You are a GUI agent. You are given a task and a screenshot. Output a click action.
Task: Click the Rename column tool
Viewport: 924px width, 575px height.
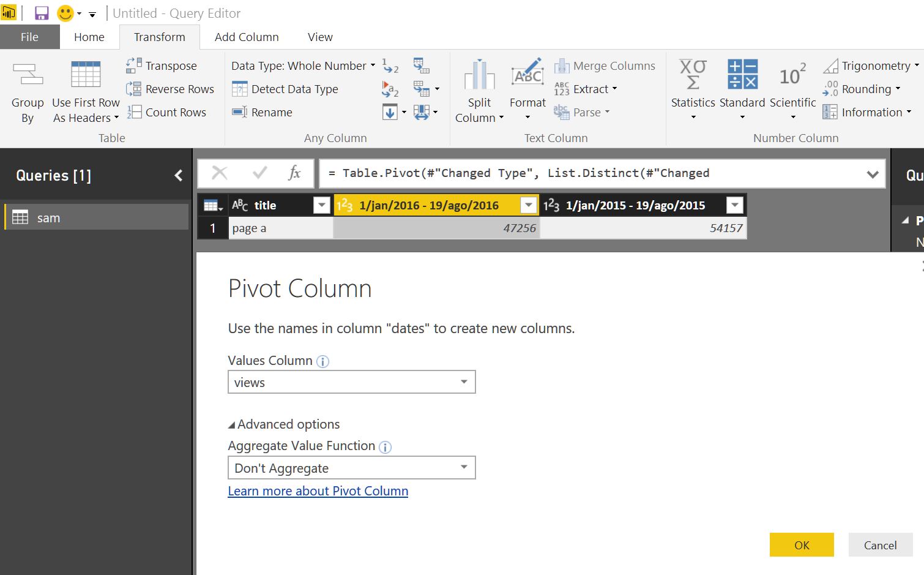[x=262, y=112]
